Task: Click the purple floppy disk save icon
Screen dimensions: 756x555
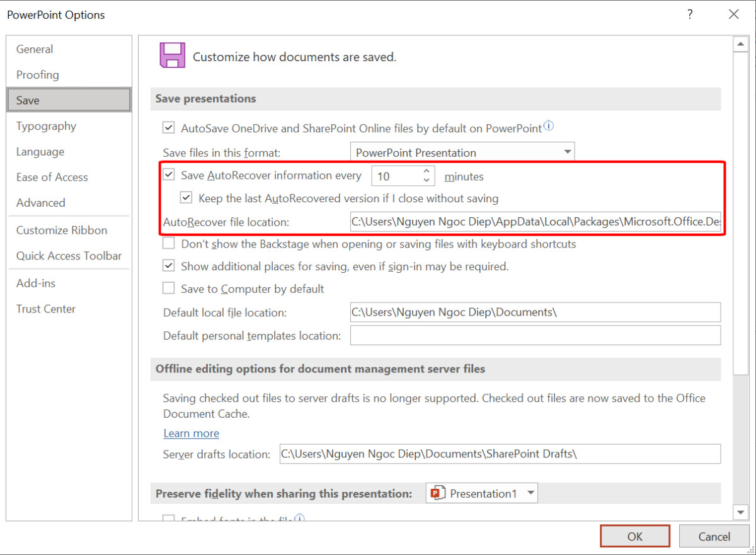Action: (x=172, y=55)
